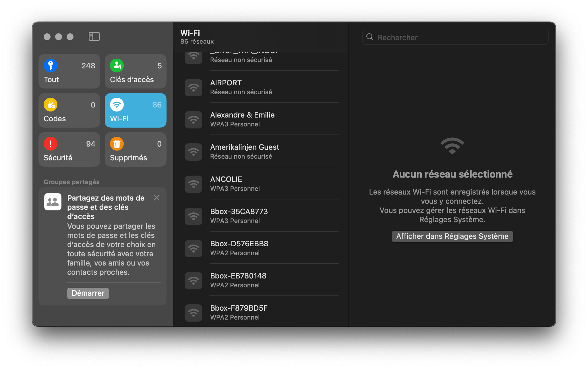Click the Wi-Fi icon beside Alexandre & Emilie

[x=194, y=120]
